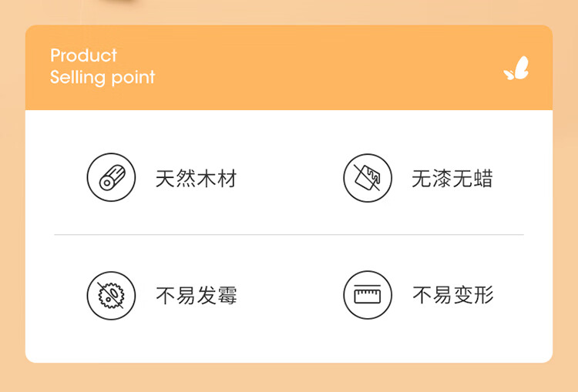This screenshot has width=578, height=392.
Task: Select the 无漆无蜡 label
Action: (x=452, y=179)
